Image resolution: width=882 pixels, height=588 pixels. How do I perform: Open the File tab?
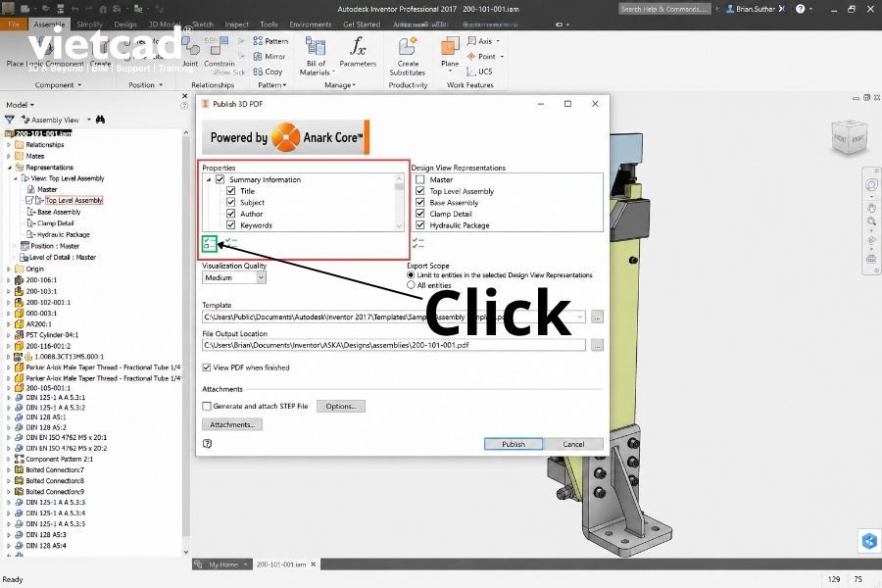tap(14, 24)
